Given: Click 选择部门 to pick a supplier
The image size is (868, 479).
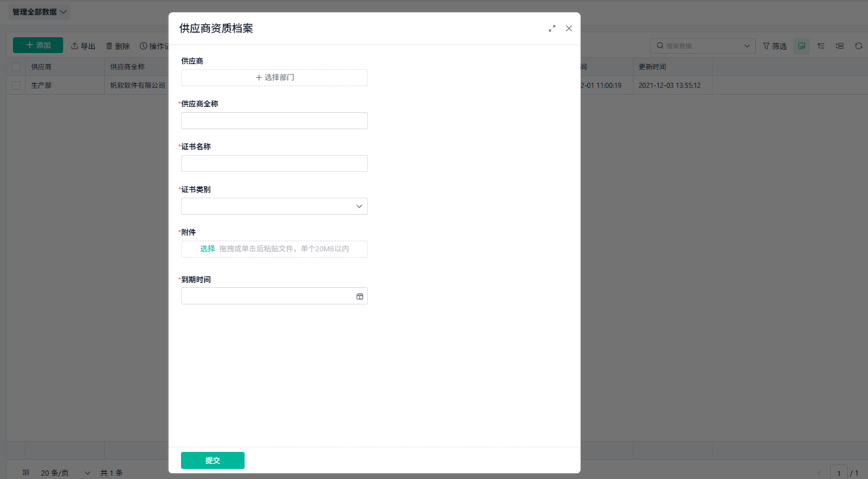Looking at the screenshot, I should pos(274,77).
